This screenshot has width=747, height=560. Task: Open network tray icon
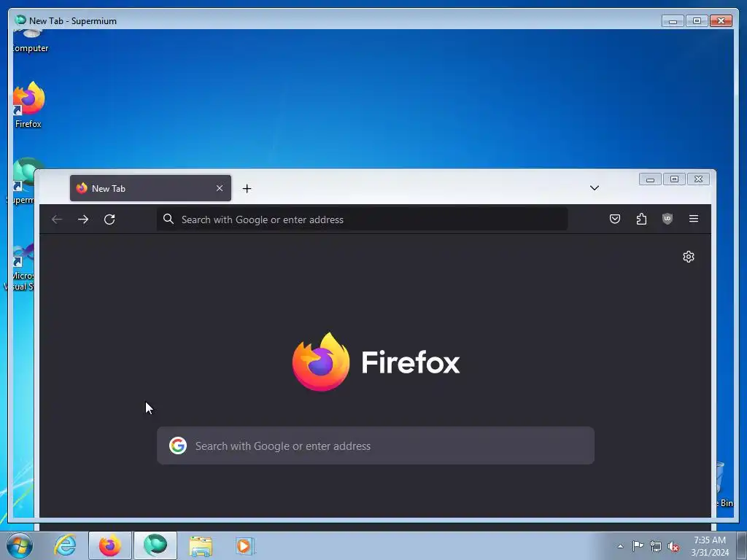pos(656,546)
